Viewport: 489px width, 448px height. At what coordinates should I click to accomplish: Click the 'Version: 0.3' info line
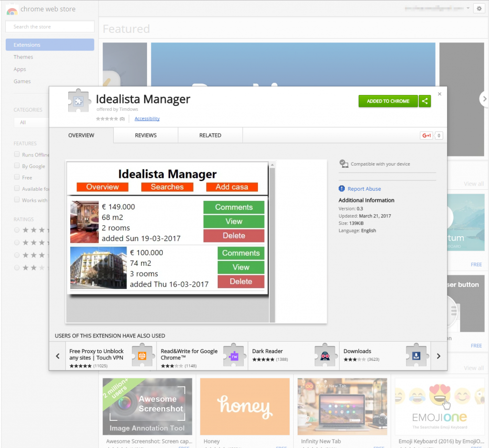click(x=351, y=209)
